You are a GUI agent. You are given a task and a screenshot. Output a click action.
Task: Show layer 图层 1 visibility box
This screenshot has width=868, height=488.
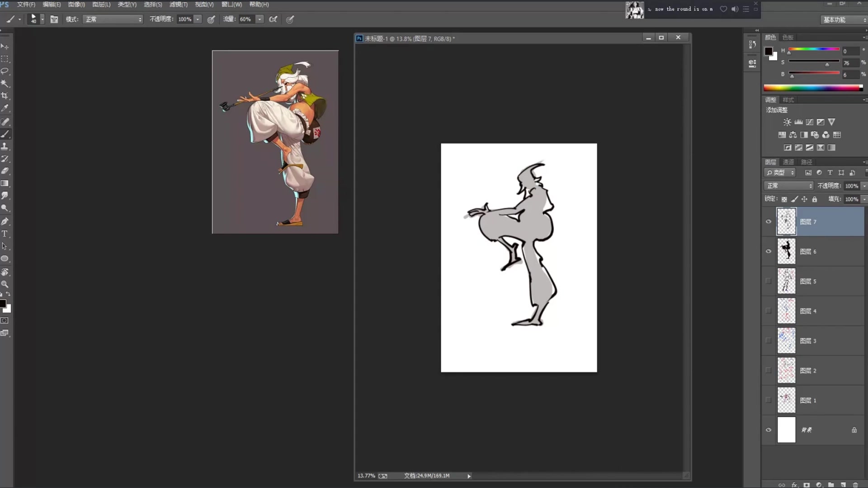coord(769,400)
